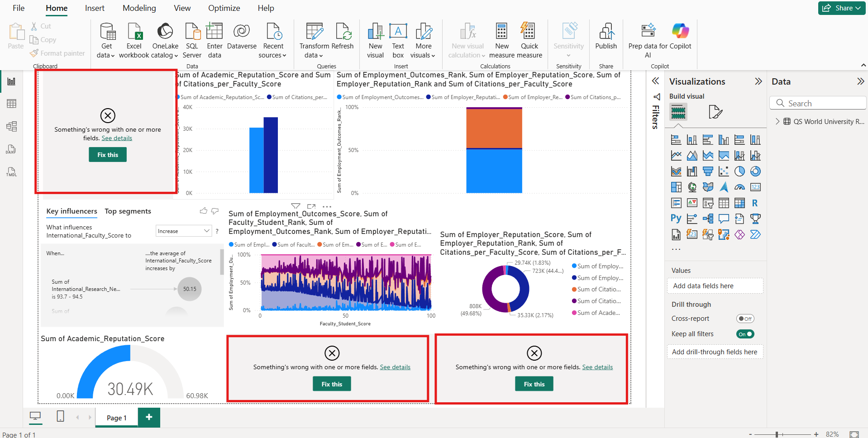Screen dimensions: 868x438
Task: Click the Search box in Visualizations pane
Action: click(818, 103)
